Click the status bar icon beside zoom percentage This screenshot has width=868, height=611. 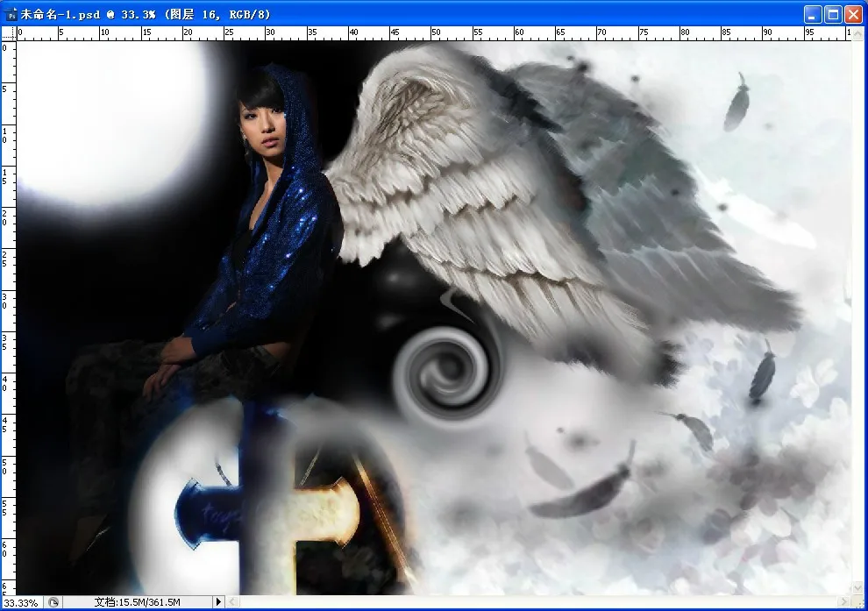(53, 602)
